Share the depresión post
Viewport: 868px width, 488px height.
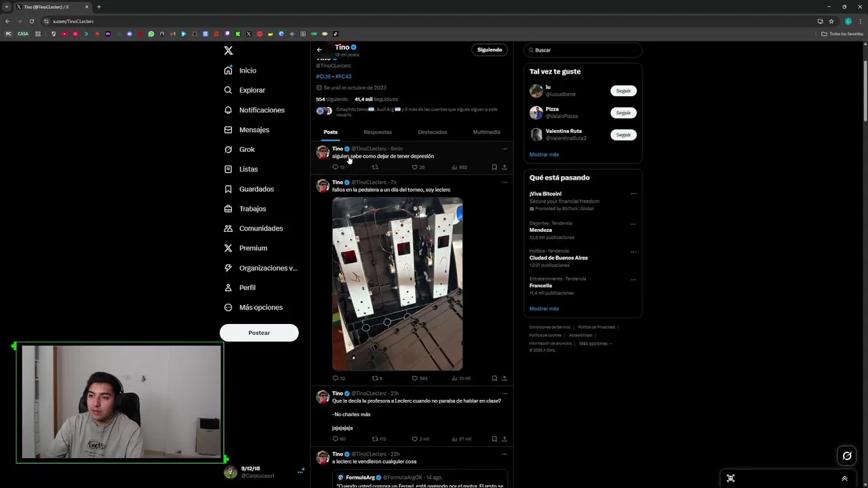pos(505,167)
